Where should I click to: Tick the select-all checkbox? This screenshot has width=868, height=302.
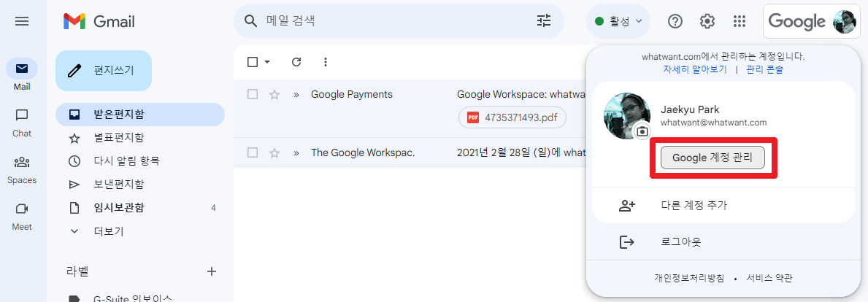(253, 62)
